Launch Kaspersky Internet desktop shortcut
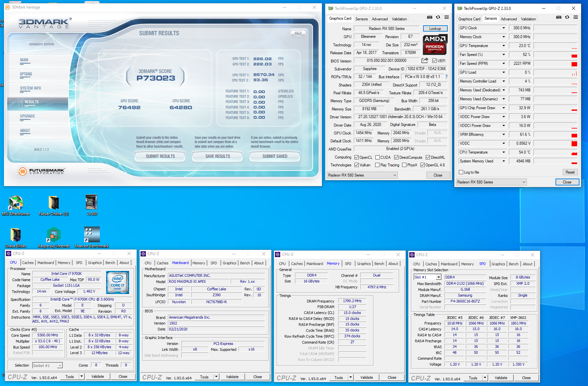The width and height of the screenshot is (588, 386). tap(54, 237)
